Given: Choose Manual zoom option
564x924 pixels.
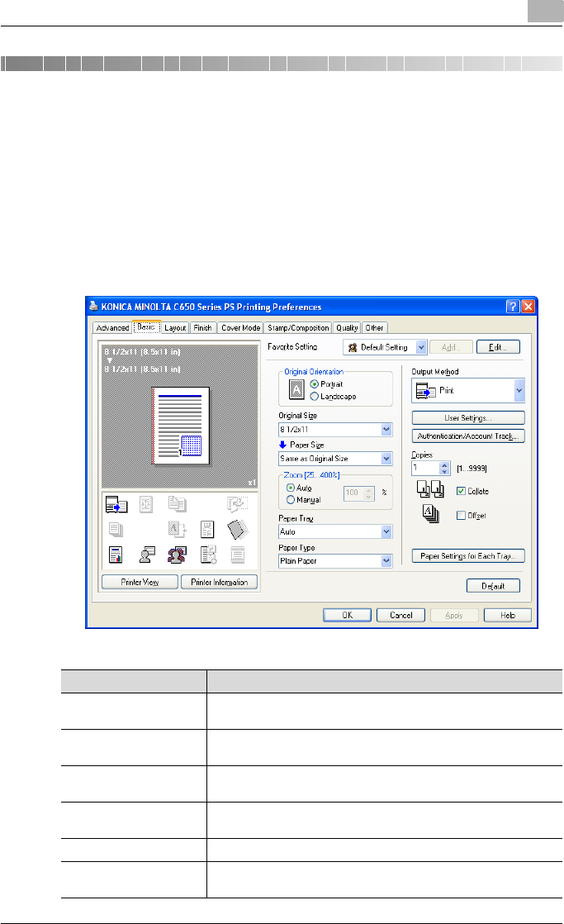Looking at the screenshot, I should tap(291, 500).
